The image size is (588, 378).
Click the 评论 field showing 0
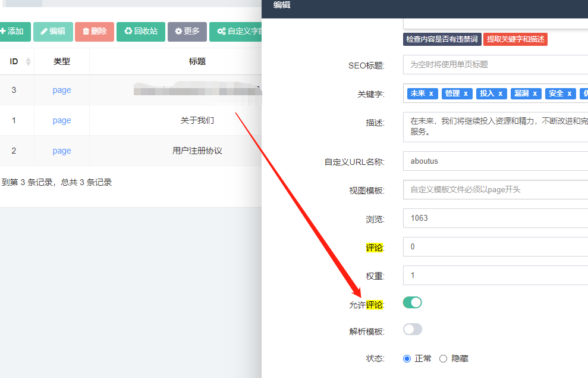coord(495,246)
